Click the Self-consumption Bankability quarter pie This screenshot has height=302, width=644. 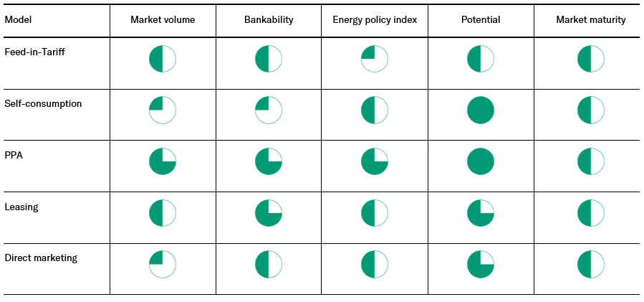(x=269, y=110)
